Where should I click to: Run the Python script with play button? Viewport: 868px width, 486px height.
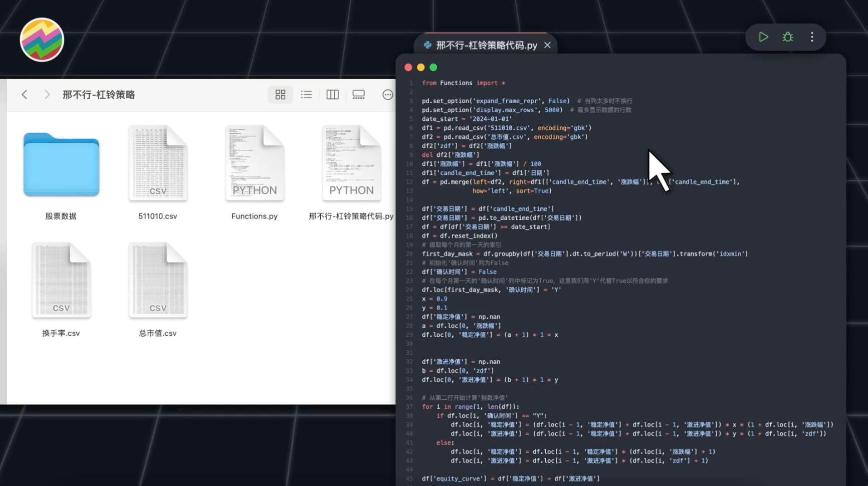click(763, 37)
